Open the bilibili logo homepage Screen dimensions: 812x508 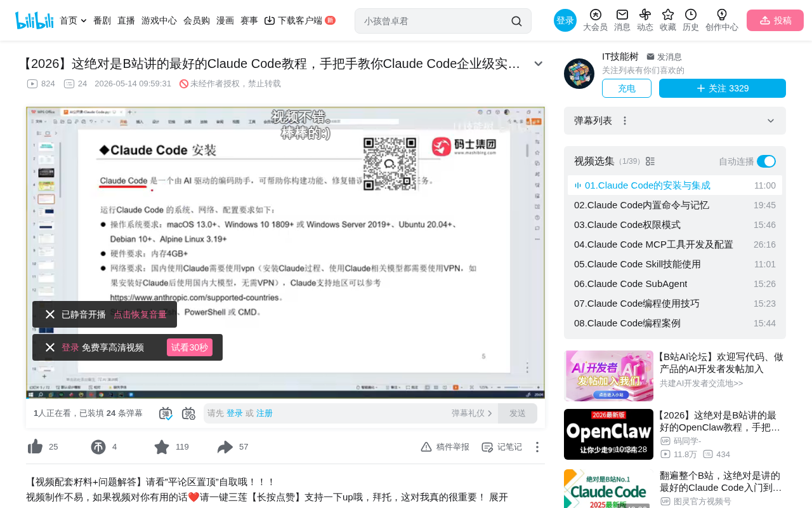tap(34, 20)
